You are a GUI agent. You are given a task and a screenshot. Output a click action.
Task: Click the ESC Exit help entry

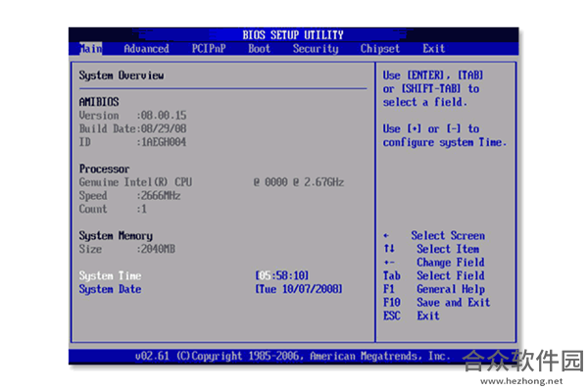[x=412, y=316]
